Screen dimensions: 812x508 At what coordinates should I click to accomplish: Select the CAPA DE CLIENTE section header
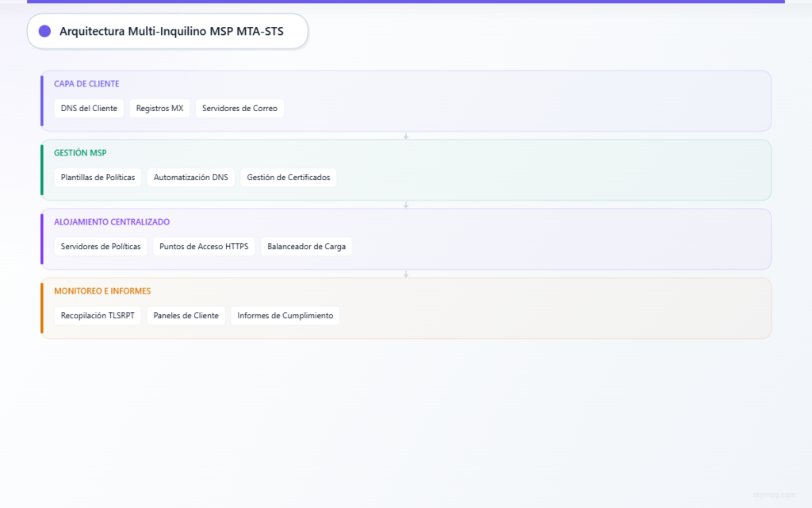pos(85,83)
